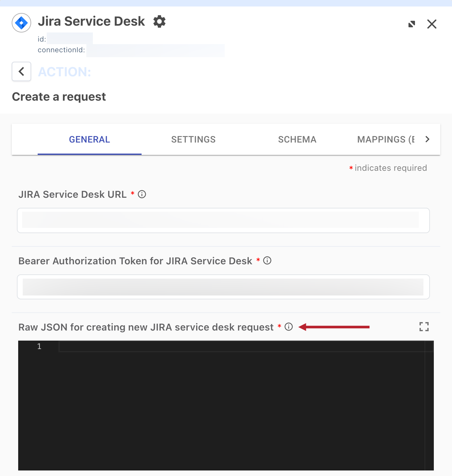Viewport: 452px width, 476px height.
Task: Click the ACTION label text
Action: pos(64,71)
